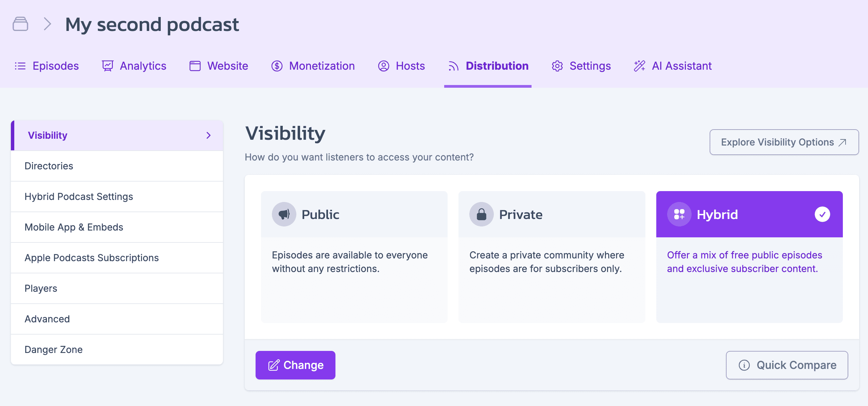Click the Private padlock icon
This screenshot has height=406, width=868.
[x=482, y=214]
